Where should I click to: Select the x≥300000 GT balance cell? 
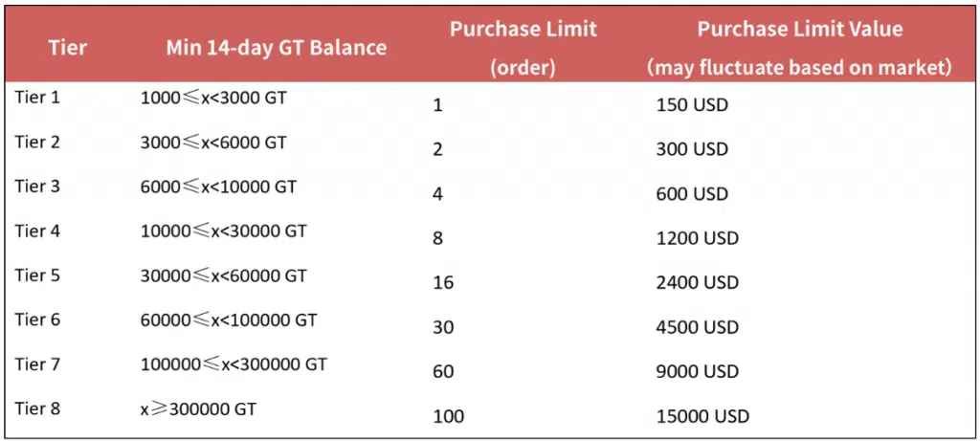pos(199,409)
